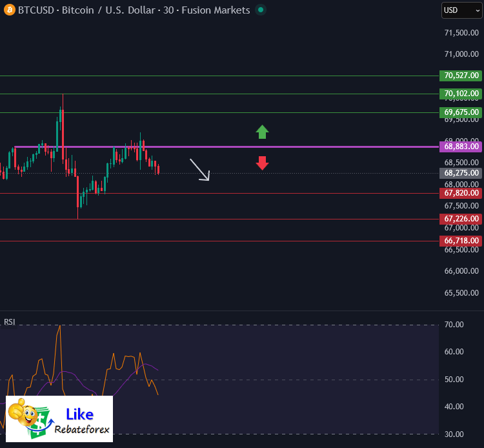The height and width of the screenshot is (448, 484).
Task: Click the RSI 60.00 scale value
Action: [454, 352]
